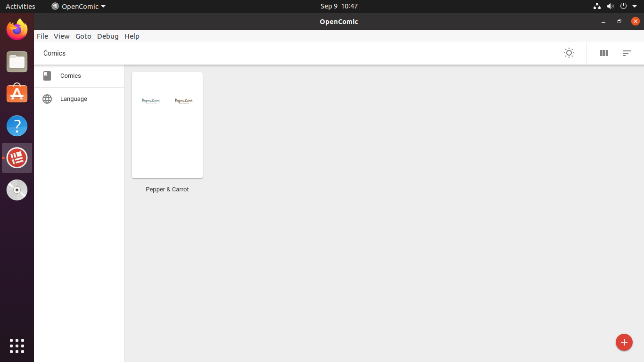Screen dimensions: 644x362
Task: Open the Help app in the dock
Action: coord(17,126)
